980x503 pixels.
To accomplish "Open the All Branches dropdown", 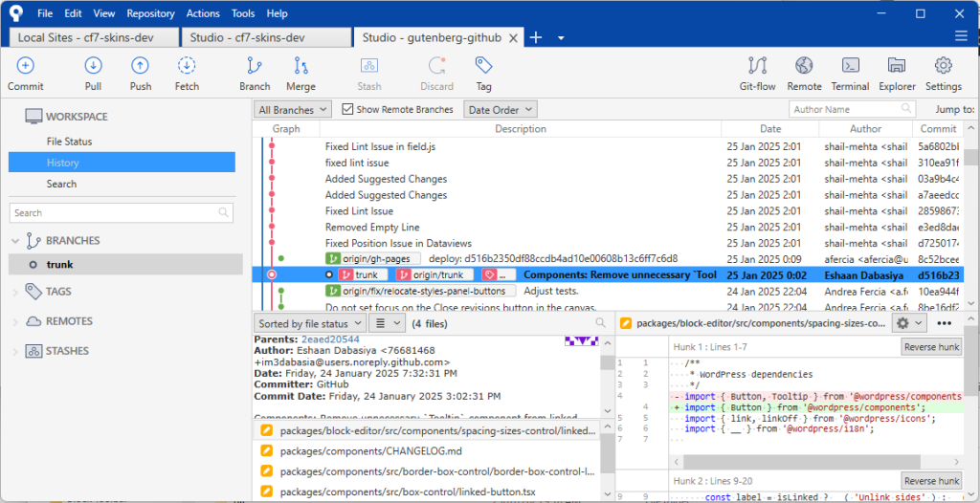I will pos(292,110).
